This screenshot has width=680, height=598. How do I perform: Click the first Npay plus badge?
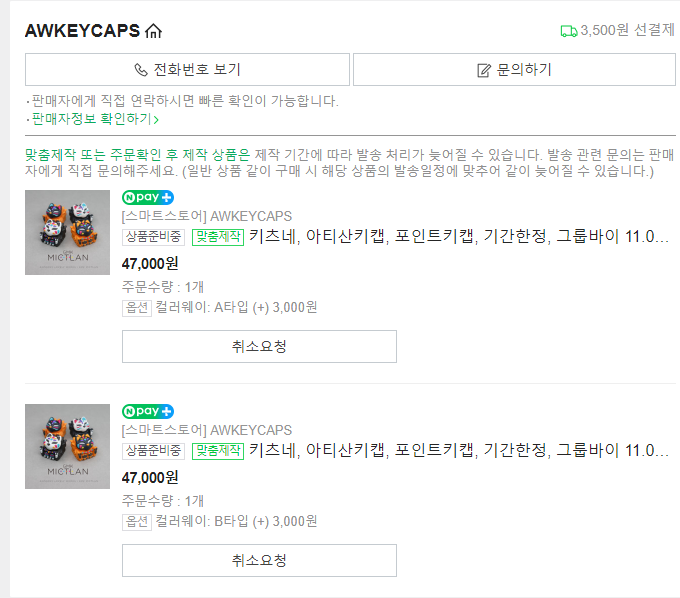tap(148, 197)
